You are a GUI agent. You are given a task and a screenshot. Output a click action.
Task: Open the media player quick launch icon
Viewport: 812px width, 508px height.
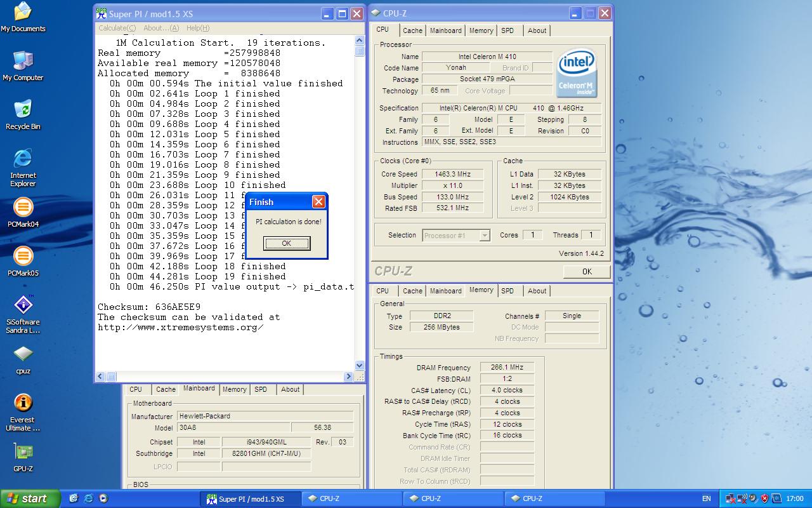(x=103, y=498)
